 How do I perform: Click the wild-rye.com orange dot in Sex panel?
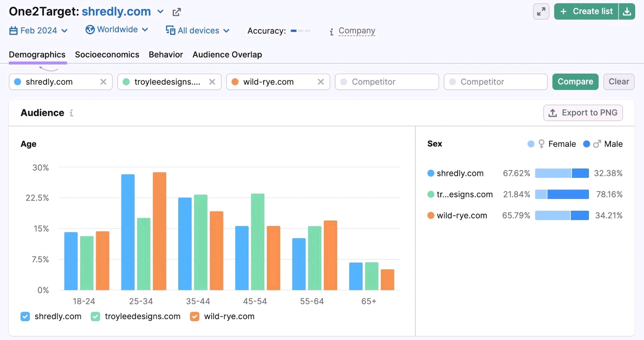pyautogui.click(x=431, y=216)
